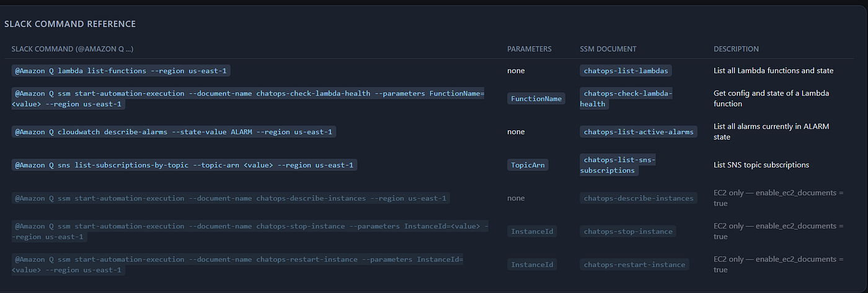Click 'List SNS topic subscriptions' description
The width and height of the screenshot is (868, 293).
(x=761, y=165)
